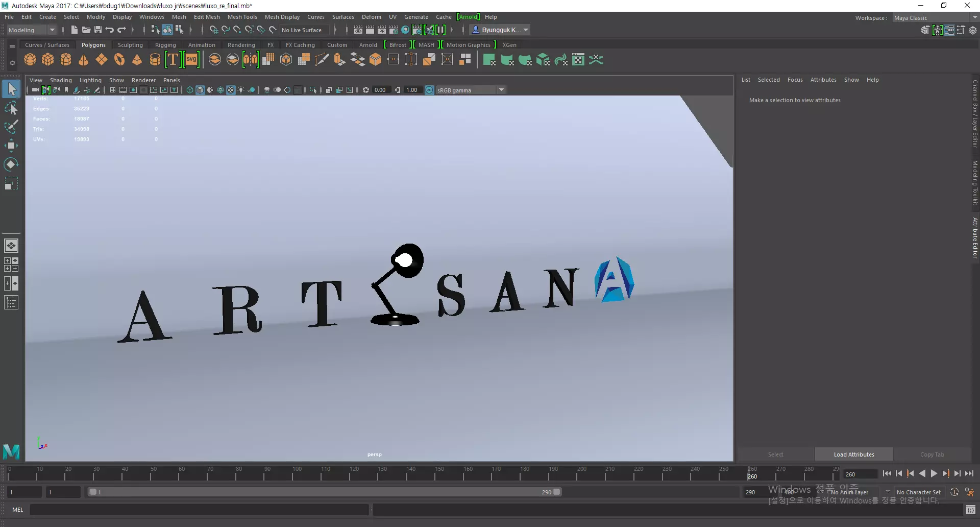Click the SVG import shelf icon
This screenshot has width=980, height=527.
click(x=191, y=60)
